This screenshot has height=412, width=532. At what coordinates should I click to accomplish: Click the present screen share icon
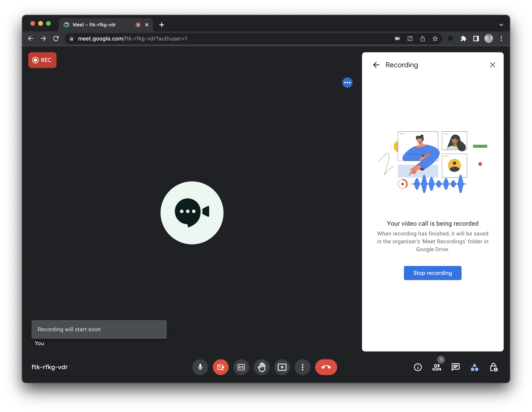pos(282,367)
